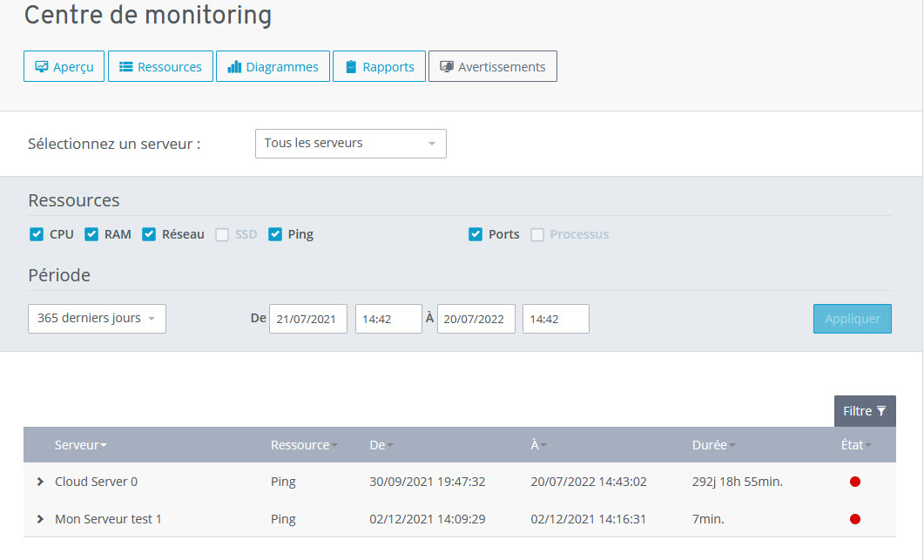Click the alert screen icon on Avertissements
This screenshot has height=560, width=924.
click(x=447, y=66)
